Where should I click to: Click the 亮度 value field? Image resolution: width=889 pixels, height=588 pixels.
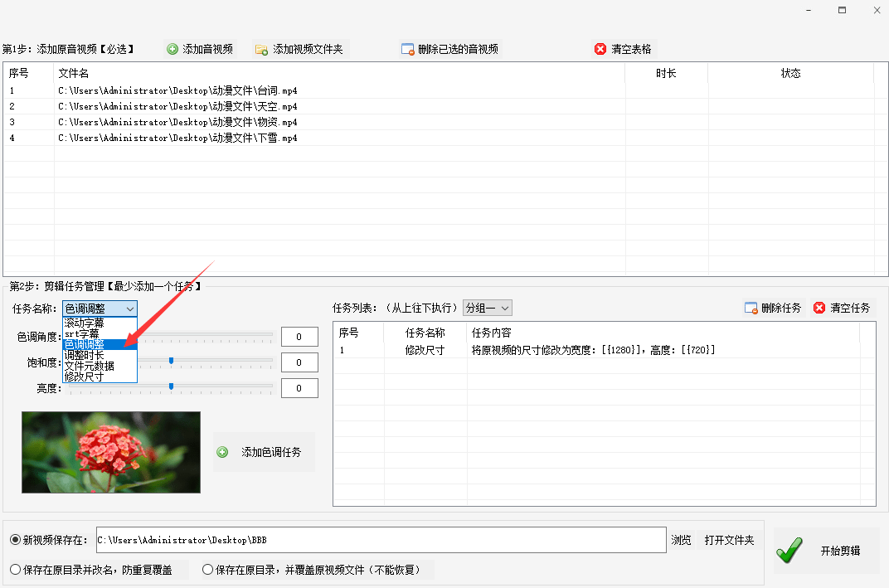299,388
